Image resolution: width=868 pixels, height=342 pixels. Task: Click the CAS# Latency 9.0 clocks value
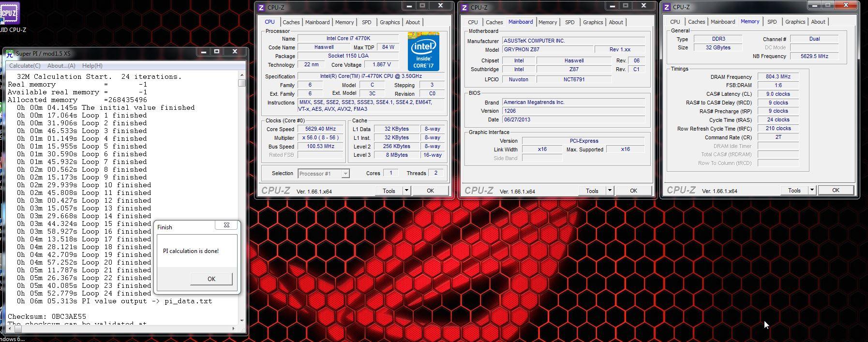[778, 94]
